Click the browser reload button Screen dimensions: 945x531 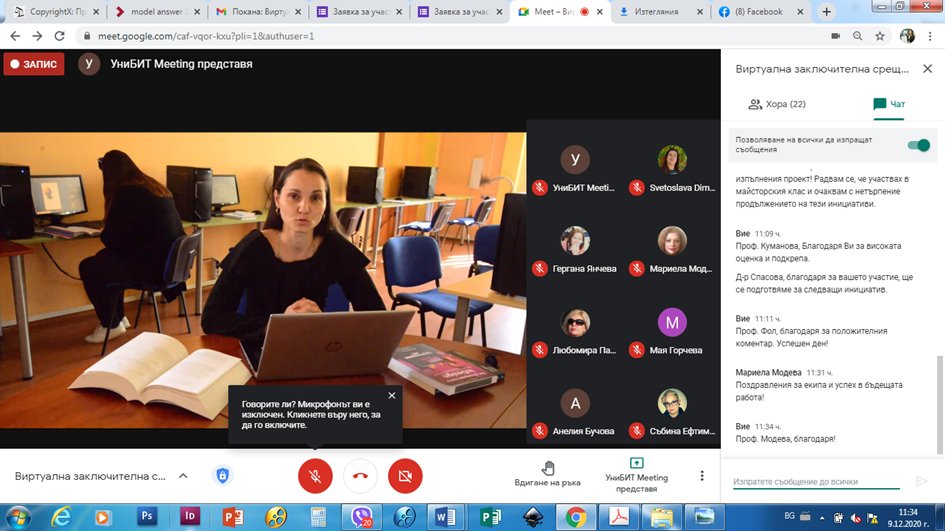[x=61, y=35]
